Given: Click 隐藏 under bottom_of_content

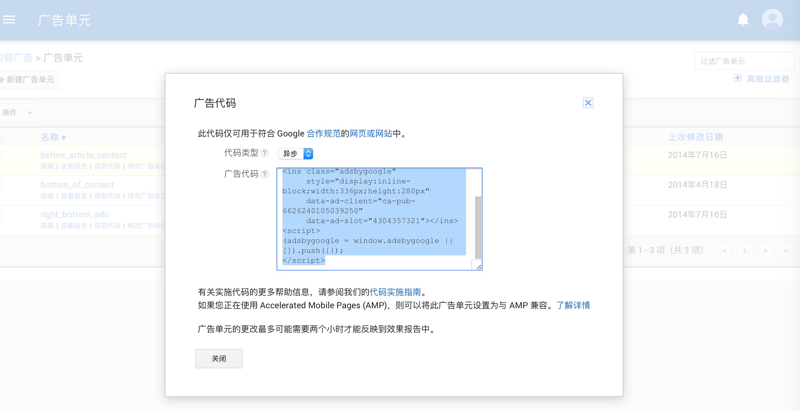Looking at the screenshot, I should click(47, 196).
